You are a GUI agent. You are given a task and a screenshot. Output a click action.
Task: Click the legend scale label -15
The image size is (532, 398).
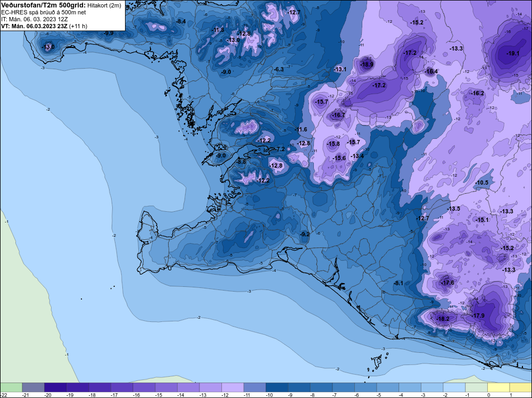(158, 395)
